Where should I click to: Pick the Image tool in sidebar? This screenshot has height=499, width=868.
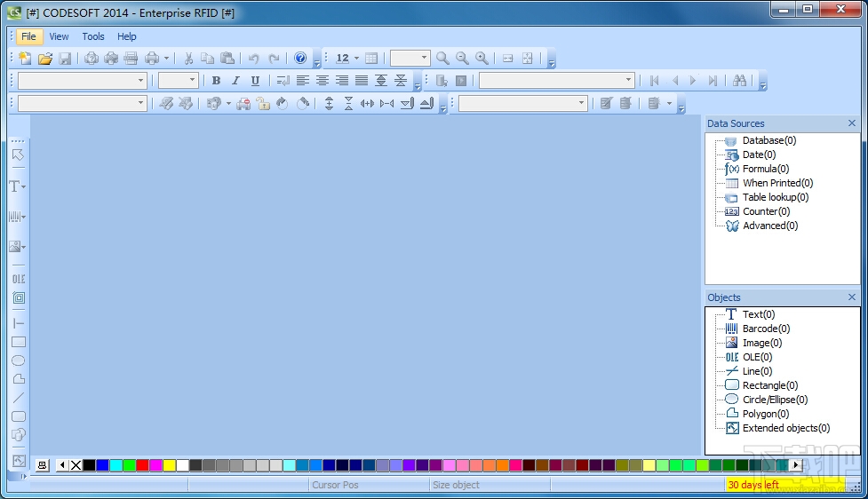point(15,247)
